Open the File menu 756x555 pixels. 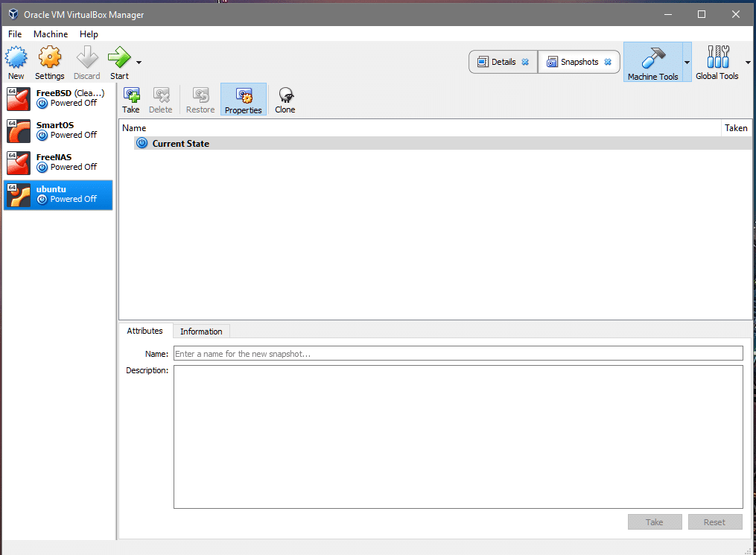point(15,34)
